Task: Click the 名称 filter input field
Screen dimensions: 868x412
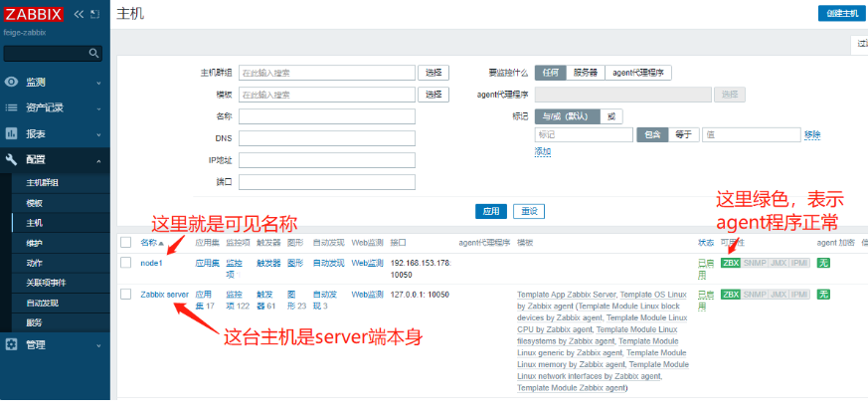Action: 326,116
